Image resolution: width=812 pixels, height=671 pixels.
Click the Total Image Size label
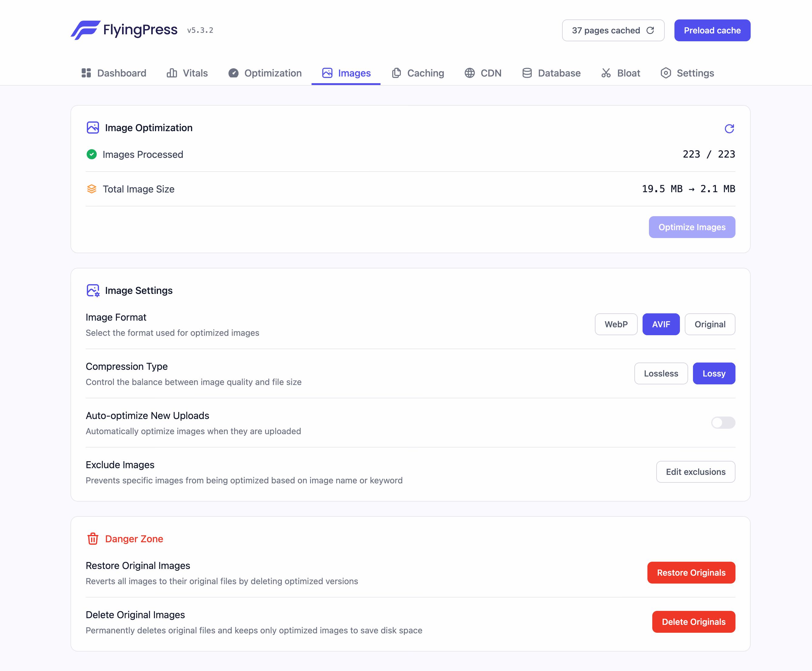(x=139, y=189)
